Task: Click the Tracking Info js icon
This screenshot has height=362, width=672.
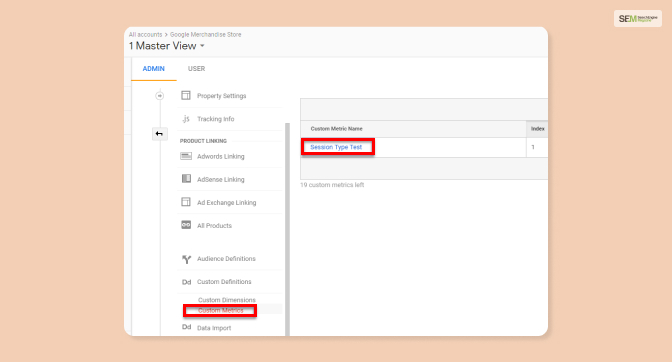Action: 186,119
